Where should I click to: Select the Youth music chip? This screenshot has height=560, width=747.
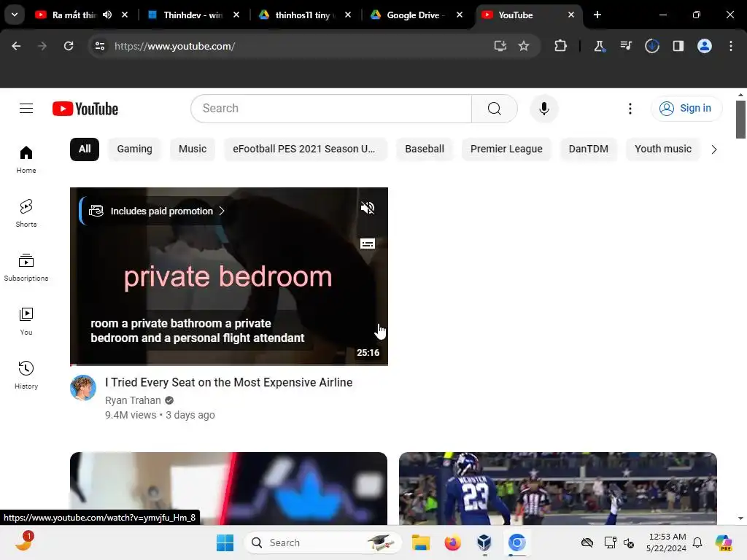click(662, 149)
